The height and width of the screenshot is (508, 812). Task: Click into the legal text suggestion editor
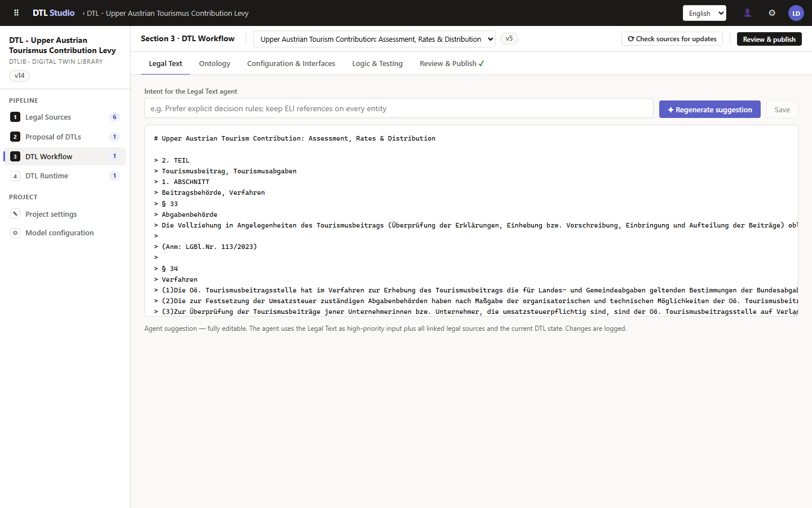(471, 221)
